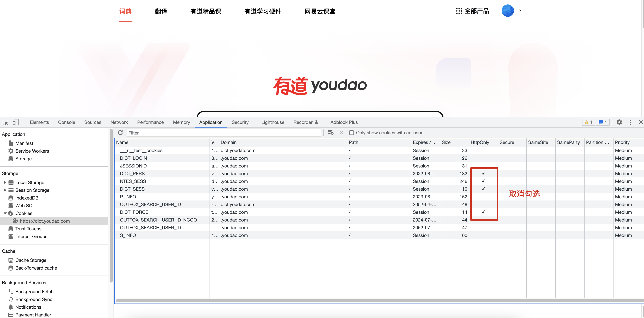Uncheck HttpOnly for DICT_PERS cookie

483,173
